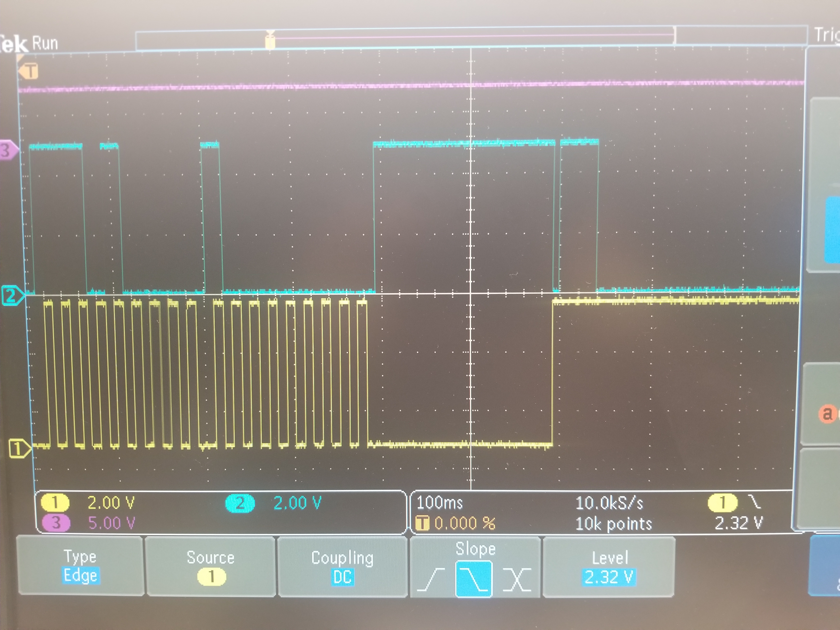Click channel 1 ground reference marker
The image size is (840, 630).
(x=18, y=449)
